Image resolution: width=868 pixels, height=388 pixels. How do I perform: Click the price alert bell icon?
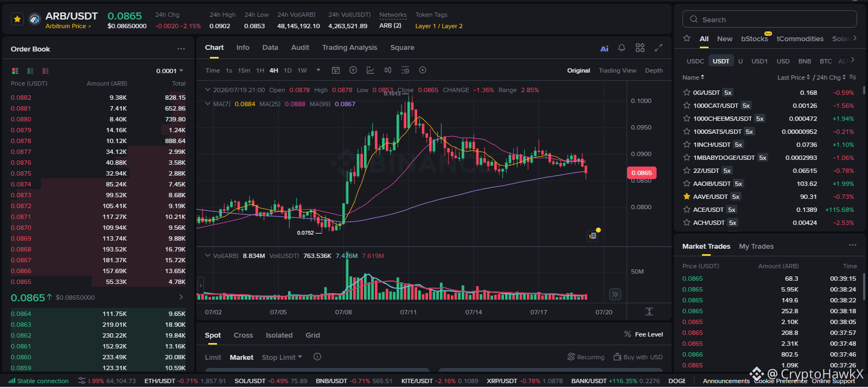tap(622, 48)
